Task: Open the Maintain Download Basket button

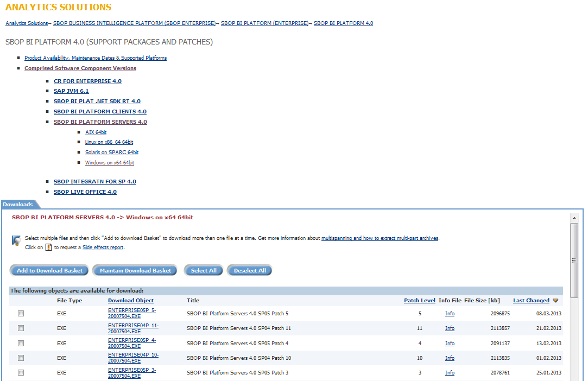Action: (x=135, y=270)
